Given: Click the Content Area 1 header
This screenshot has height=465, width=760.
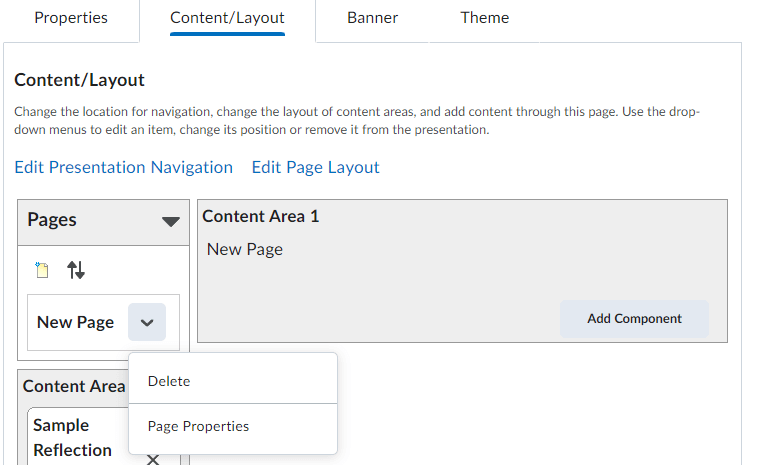Looking at the screenshot, I should (261, 216).
